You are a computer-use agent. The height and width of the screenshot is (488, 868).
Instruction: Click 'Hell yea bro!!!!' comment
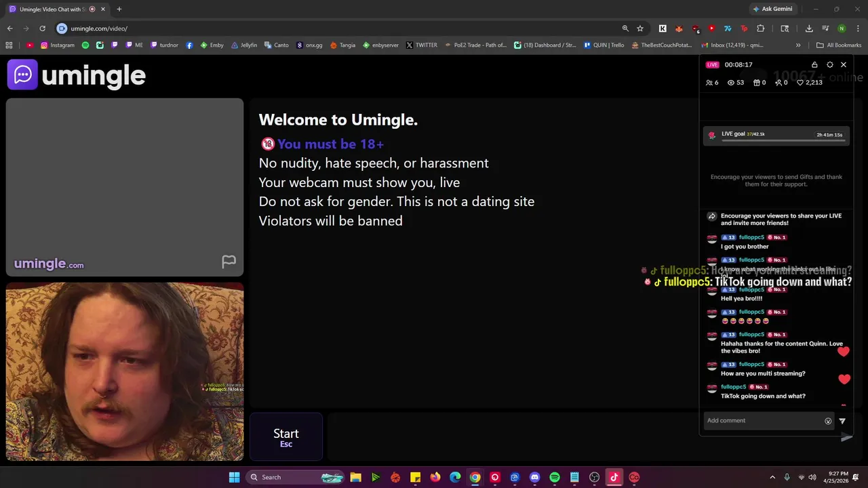pyautogui.click(x=742, y=299)
